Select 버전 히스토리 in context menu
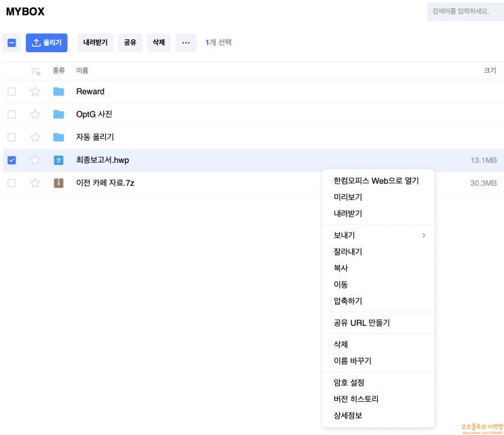 tap(356, 399)
